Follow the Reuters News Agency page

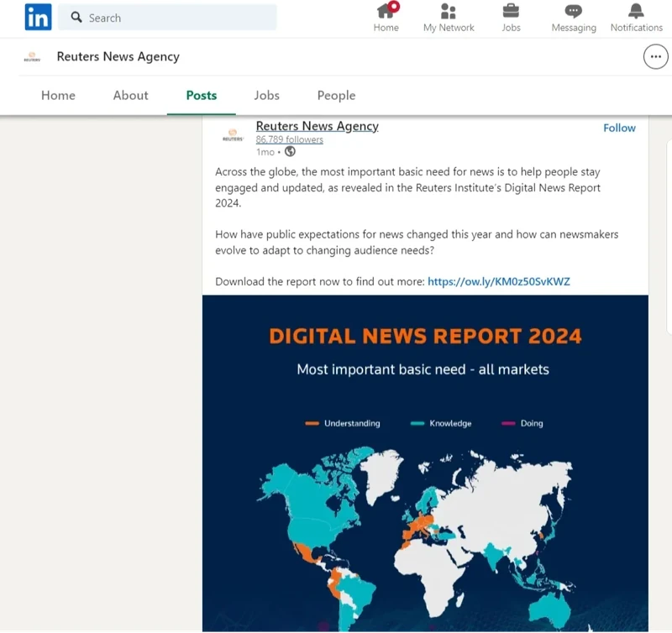(x=619, y=128)
